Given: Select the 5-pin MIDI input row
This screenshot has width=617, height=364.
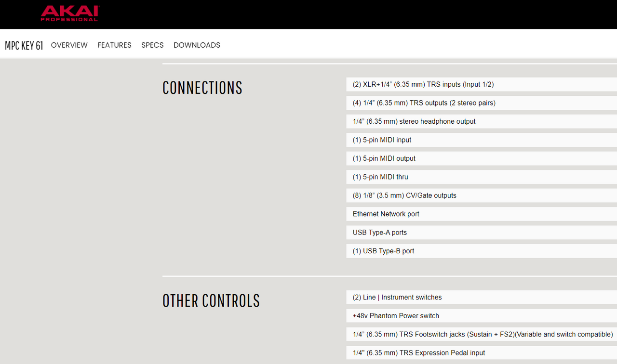Looking at the screenshot, I should point(482,140).
